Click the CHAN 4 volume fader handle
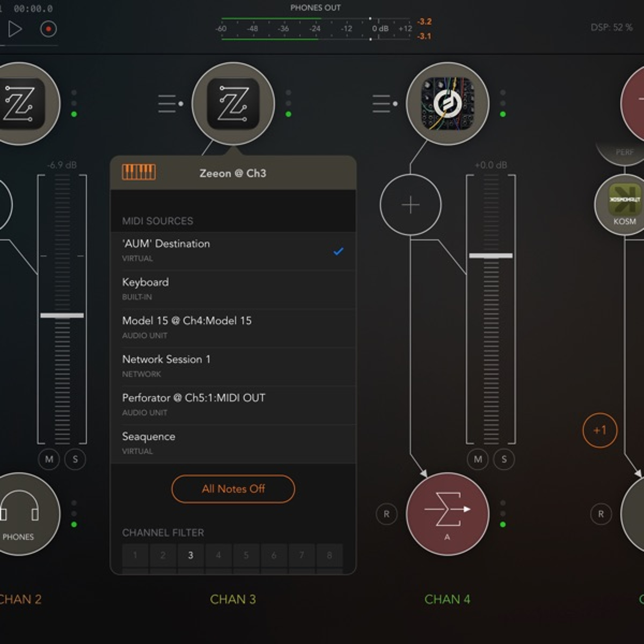644x644 pixels. (x=491, y=256)
